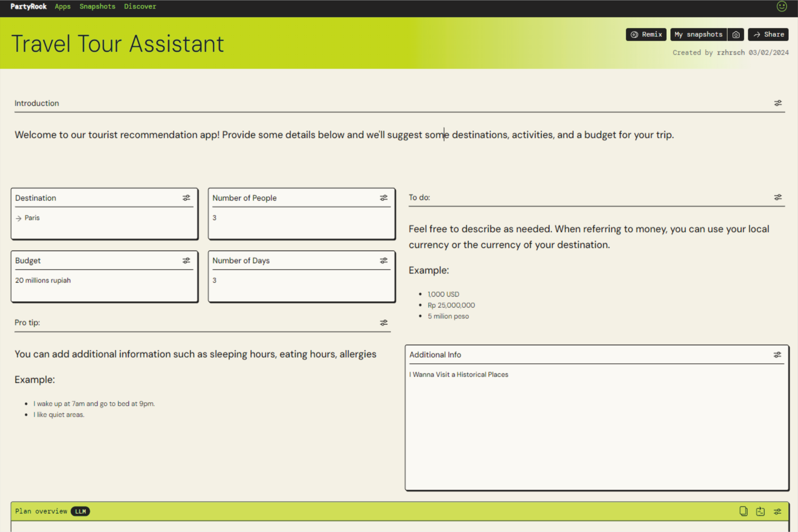Open settings icon for Introduction widget

[x=778, y=103]
